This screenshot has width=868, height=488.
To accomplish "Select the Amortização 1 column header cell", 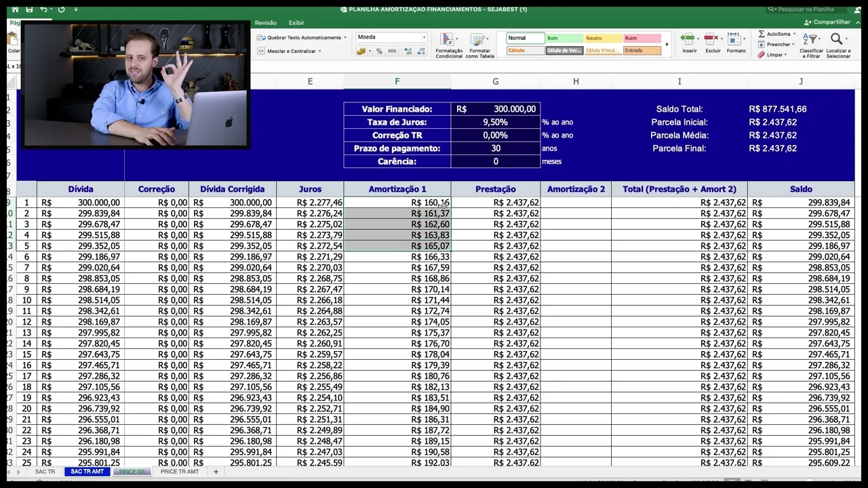I will (x=397, y=189).
